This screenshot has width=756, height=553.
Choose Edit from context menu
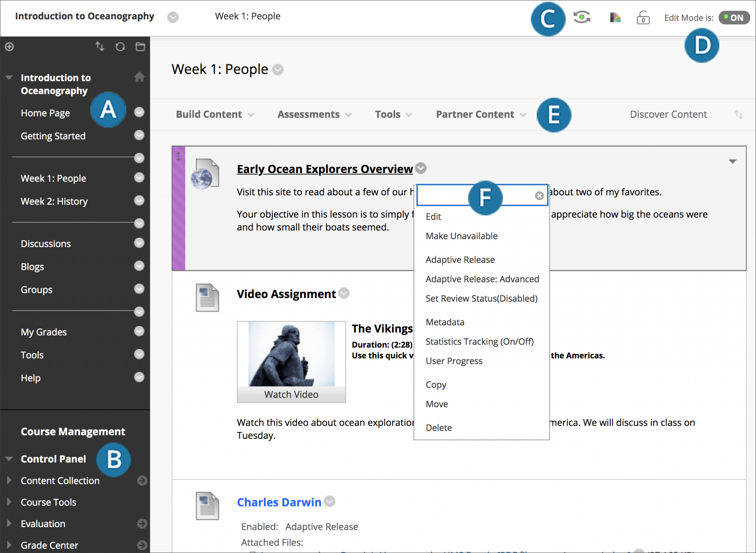point(433,216)
